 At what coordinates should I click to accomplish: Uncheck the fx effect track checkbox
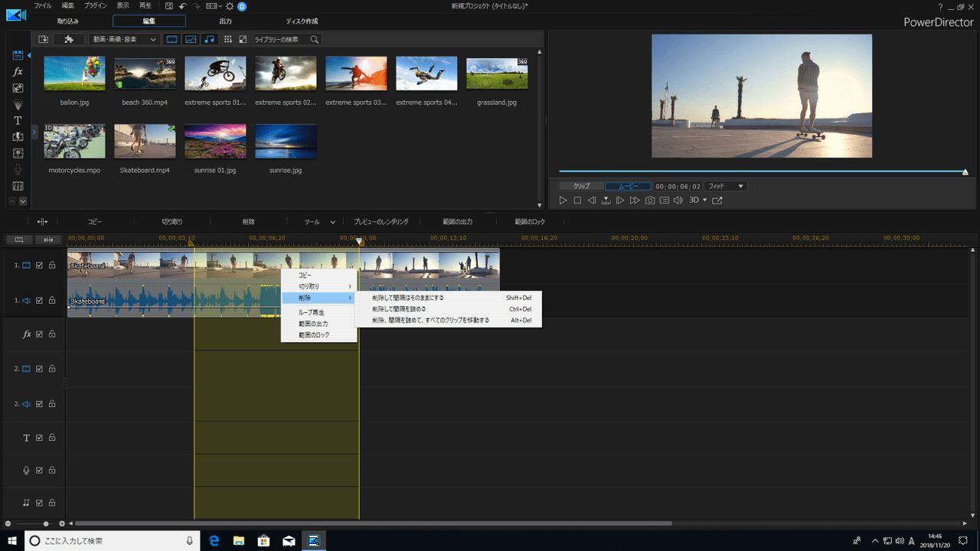tap(39, 334)
